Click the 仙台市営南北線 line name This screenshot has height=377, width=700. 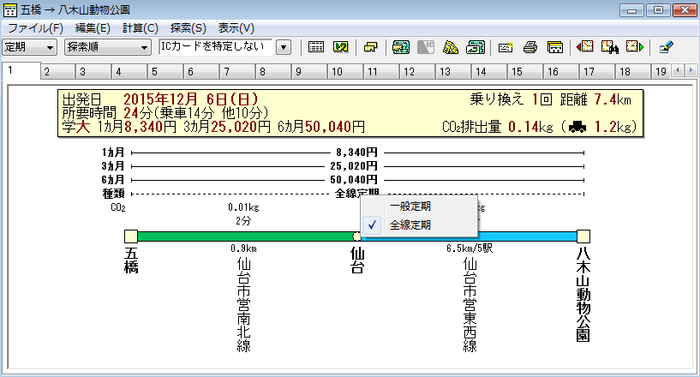[244, 304]
